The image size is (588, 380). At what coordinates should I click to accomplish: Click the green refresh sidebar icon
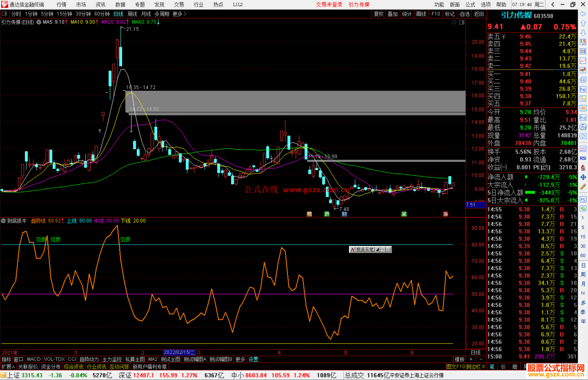[583, 209]
